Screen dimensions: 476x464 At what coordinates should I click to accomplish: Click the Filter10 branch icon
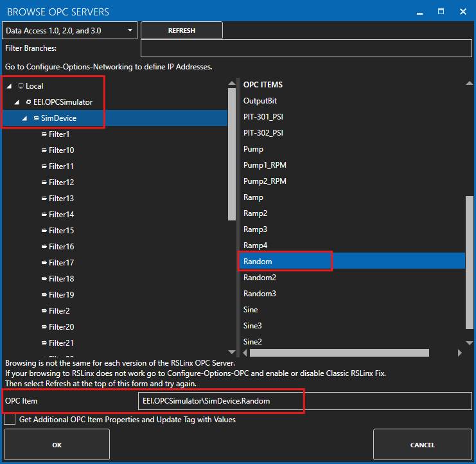click(x=44, y=150)
